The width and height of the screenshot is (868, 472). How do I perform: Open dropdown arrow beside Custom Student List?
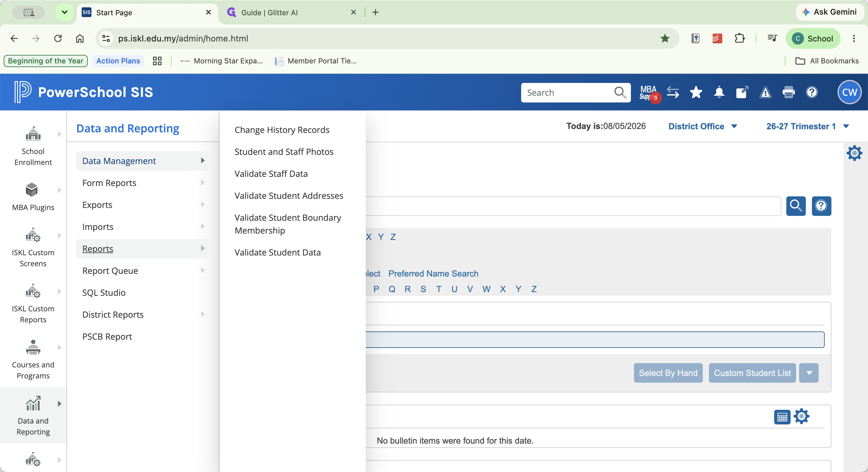pos(809,373)
